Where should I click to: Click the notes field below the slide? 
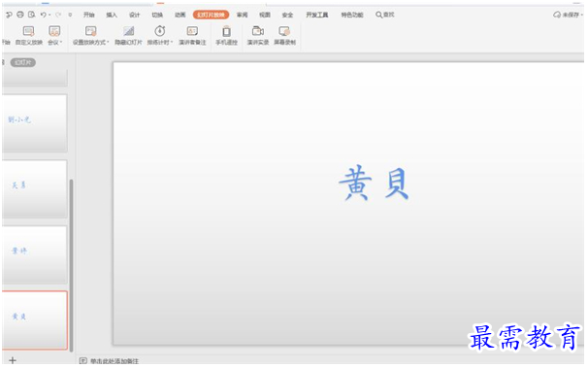click(x=330, y=361)
